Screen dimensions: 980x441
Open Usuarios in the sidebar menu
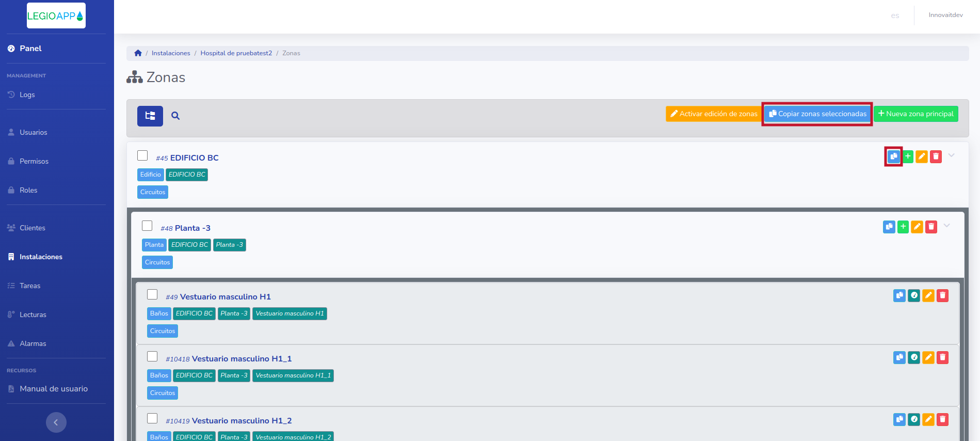point(33,132)
